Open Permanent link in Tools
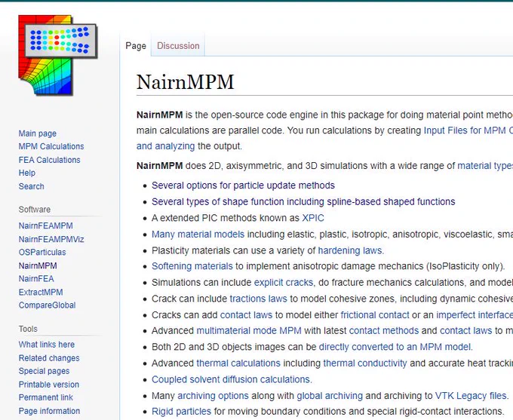The height and width of the screenshot is (420, 513). (45, 397)
